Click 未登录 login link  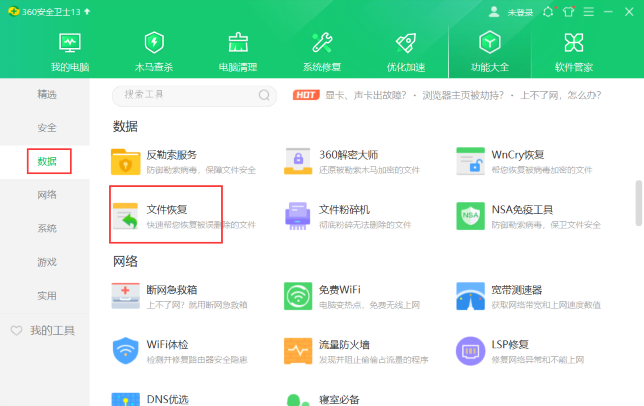click(520, 13)
